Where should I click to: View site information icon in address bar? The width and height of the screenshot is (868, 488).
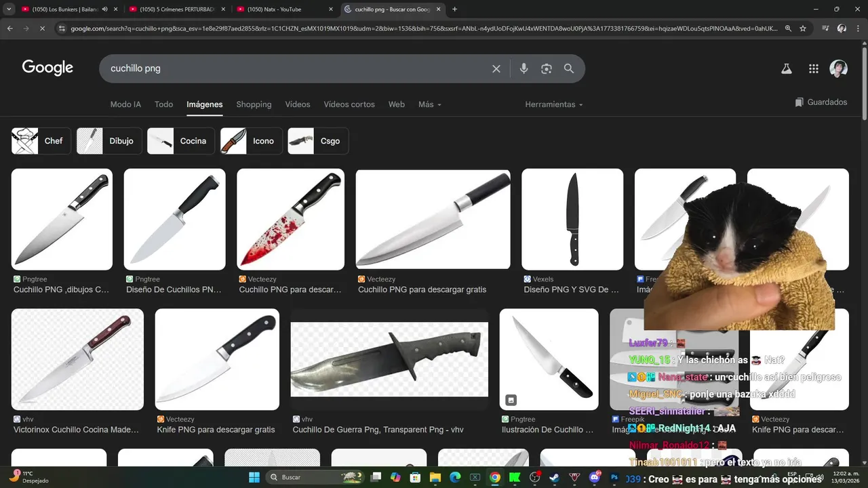tap(62, 28)
